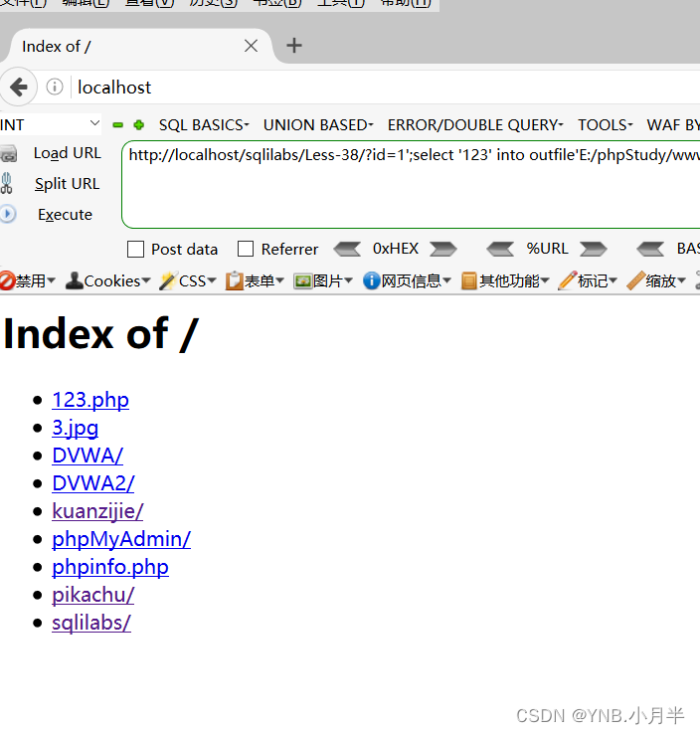
Task: Open the 标记 (Outline) toolbar menu
Action: point(588,280)
